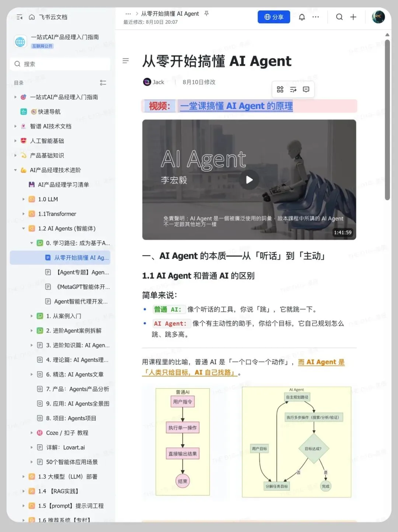The width and height of the screenshot is (398, 532).
Task: Expand the 2. 进阶Agent案例拆解 node
Action: coord(31,331)
